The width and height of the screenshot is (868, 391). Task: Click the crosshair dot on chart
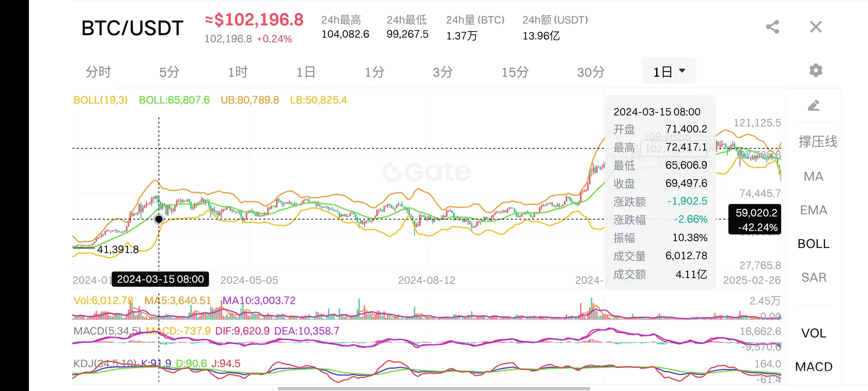point(159,219)
